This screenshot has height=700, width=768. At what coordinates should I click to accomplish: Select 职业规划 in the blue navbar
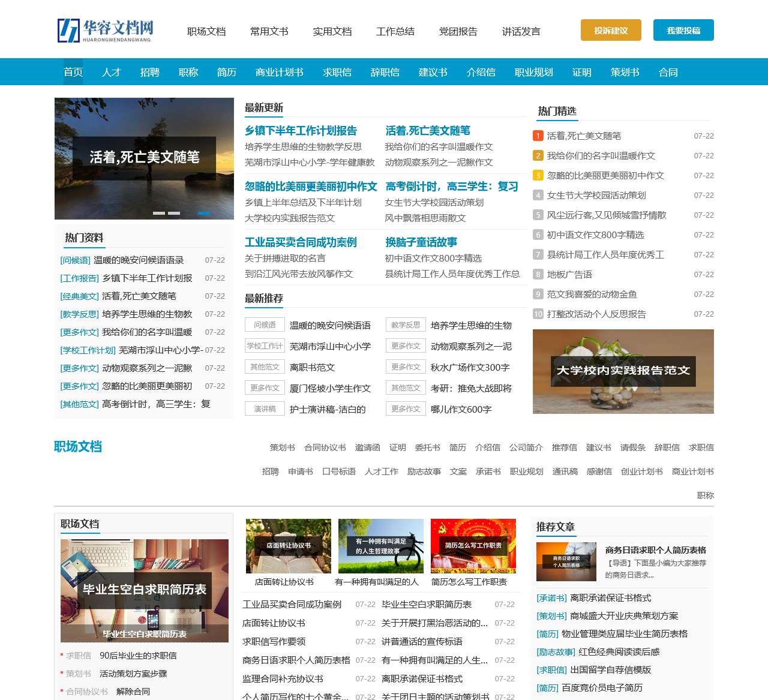coord(534,72)
